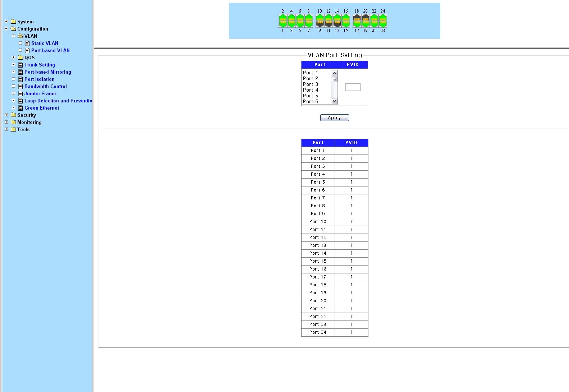Expand the Monitoring tree node
The height and width of the screenshot is (392, 569).
[6, 122]
